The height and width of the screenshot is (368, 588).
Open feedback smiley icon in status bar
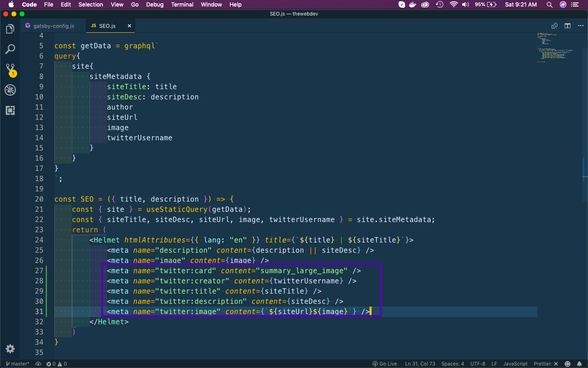(x=568, y=364)
